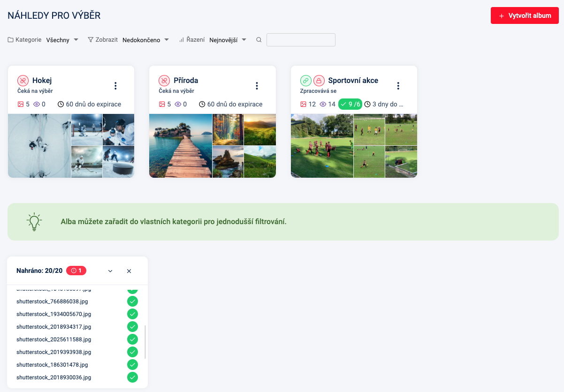The image size is (564, 392).
Task: Click the views eye icon on Sportovní akce
Action: pos(323,104)
